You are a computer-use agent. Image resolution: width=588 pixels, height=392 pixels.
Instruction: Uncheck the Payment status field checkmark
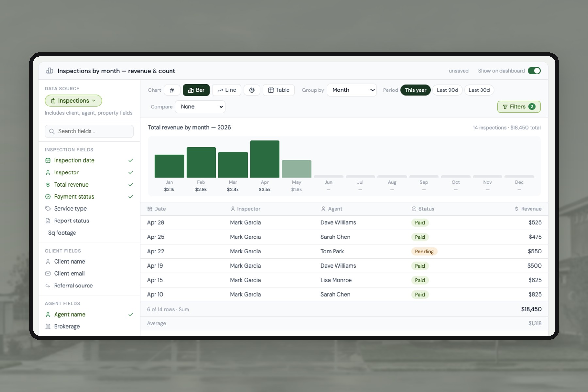pos(131,197)
